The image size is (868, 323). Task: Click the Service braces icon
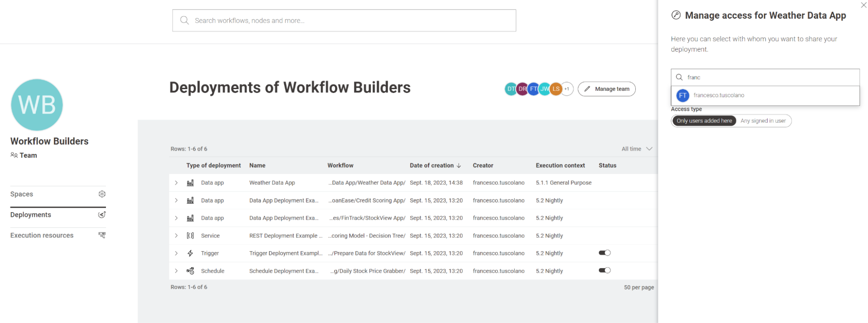pos(190,236)
